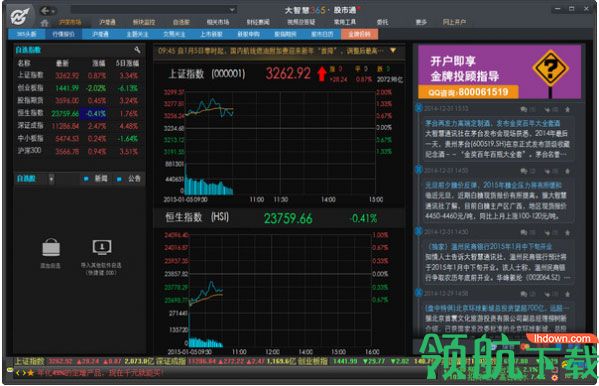Click the 上证指数 intraday chart
This screenshot has width=599, height=386.
coord(280,143)
